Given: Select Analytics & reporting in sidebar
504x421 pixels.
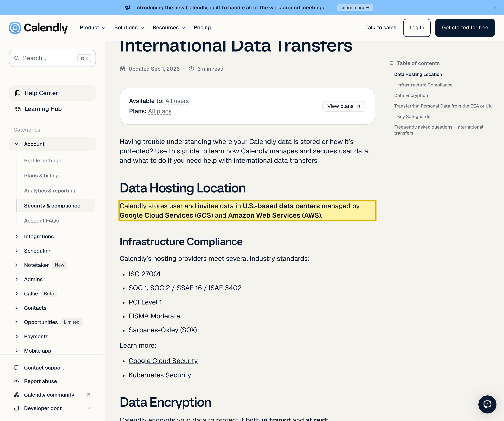Looking at the screenshot, I should (x=50, y=191).
